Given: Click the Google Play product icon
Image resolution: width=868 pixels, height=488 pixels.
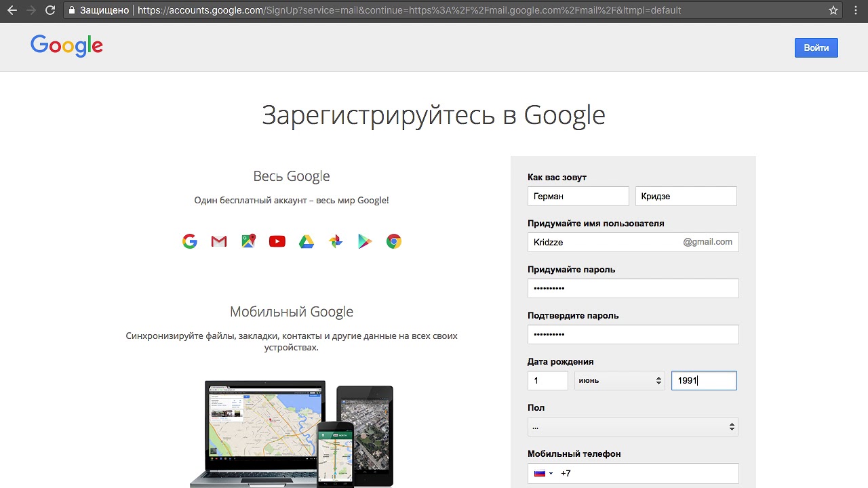Looking at the screenshot, I should click(x=365, y=241).
